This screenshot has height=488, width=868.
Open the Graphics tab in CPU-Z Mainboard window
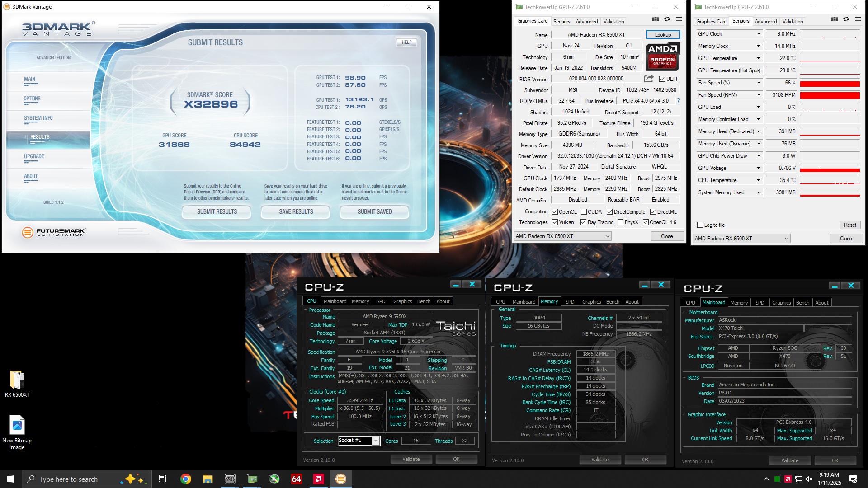(x=781, y=303)
